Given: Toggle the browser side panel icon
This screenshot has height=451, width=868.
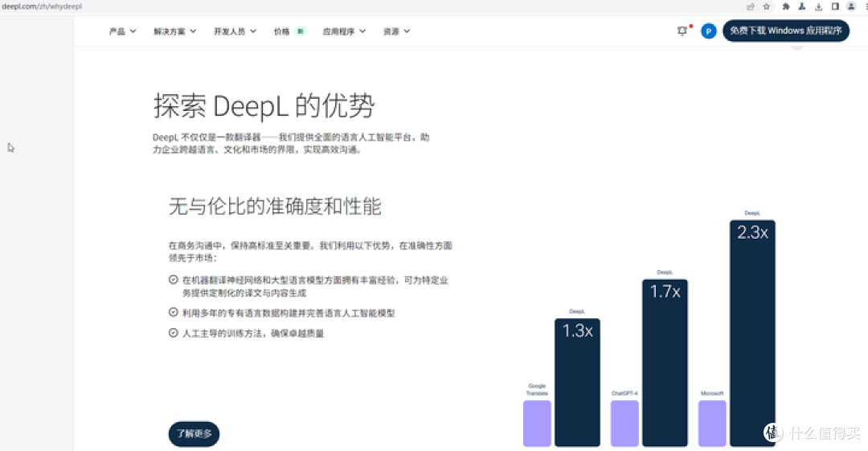Looking at the screenshot, I should point(835,6).
